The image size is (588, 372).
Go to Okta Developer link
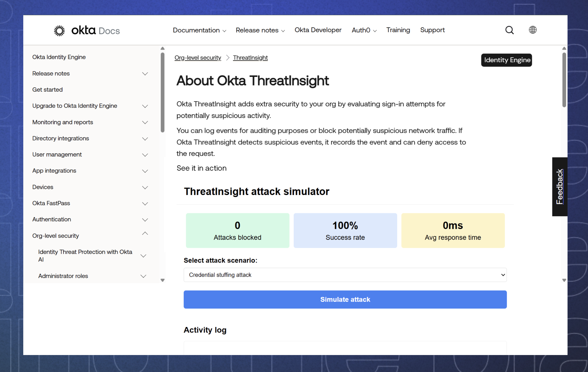318,30
